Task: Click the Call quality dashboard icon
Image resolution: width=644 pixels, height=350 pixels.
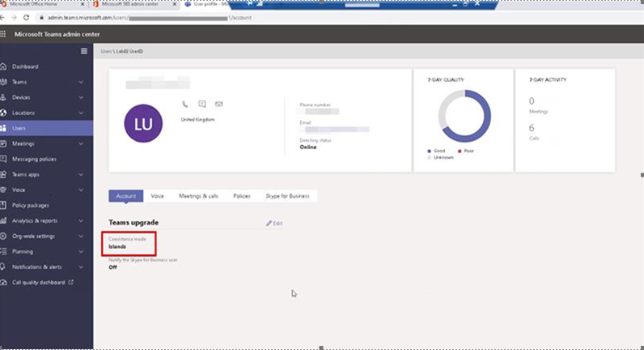Action: 3,282
